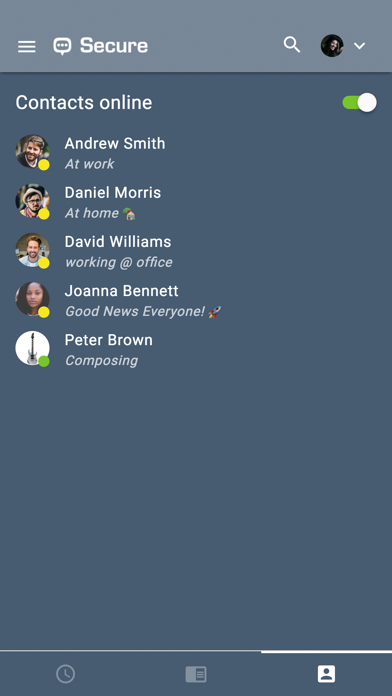The height and width of the screenshot is (696, 392).
Task: Select the contacts person tab
Action: click(326, 674)
